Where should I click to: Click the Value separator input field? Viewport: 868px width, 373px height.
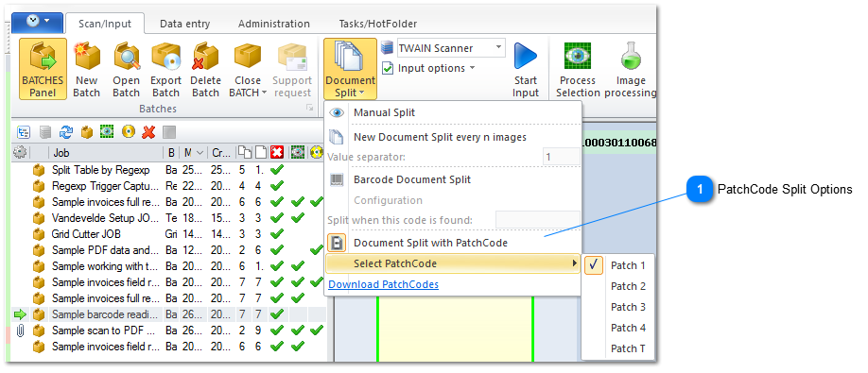561,158
